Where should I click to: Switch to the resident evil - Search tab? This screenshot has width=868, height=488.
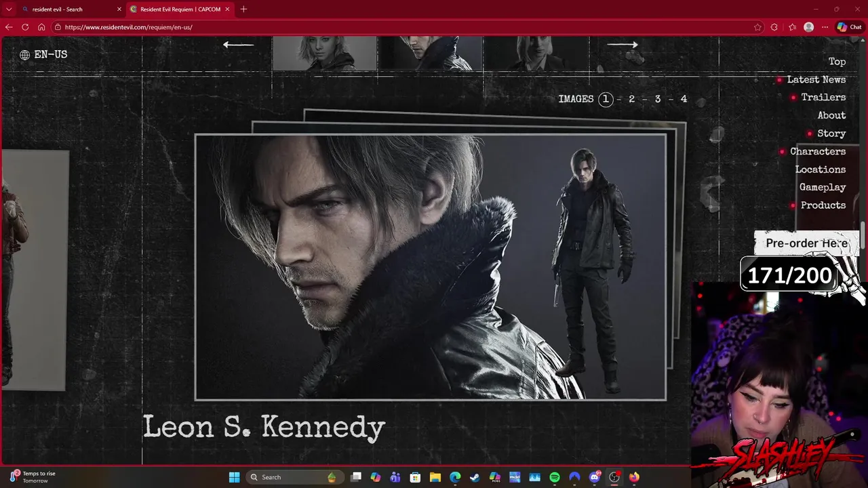coord(71,9)
